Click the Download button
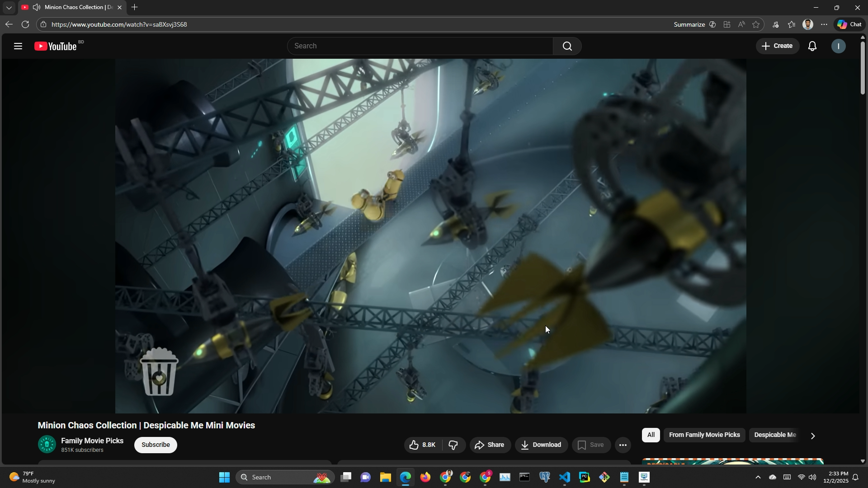The height and width of the screenshot is (488, 868). (x=541, y=445)
